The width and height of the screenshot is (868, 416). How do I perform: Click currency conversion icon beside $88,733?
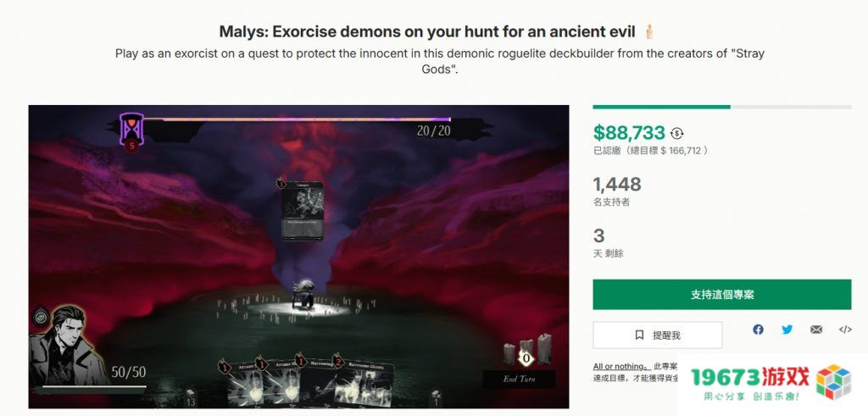[x=676, y=133]
